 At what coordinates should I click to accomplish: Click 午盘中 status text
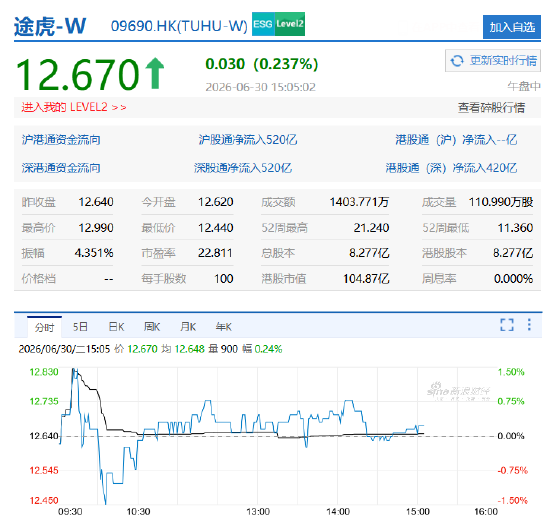tap(524, 86)
